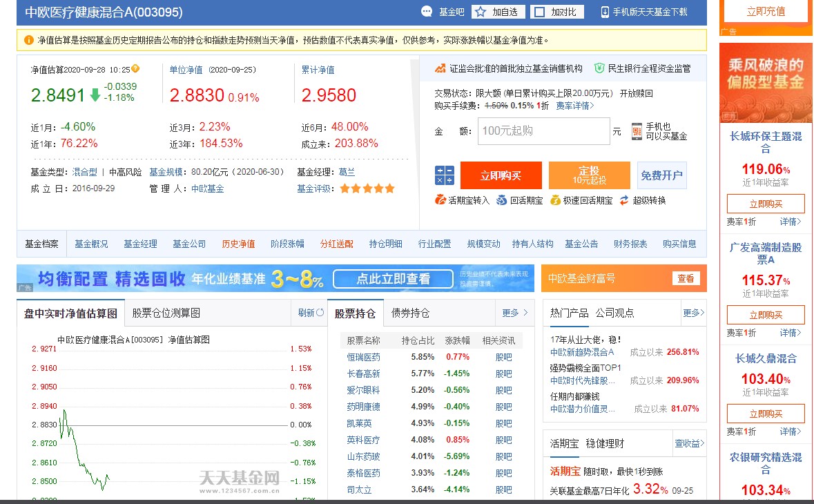Click 查看 on 中欧基金财富号 banner

pyautogui.click(x=686, y=278)
